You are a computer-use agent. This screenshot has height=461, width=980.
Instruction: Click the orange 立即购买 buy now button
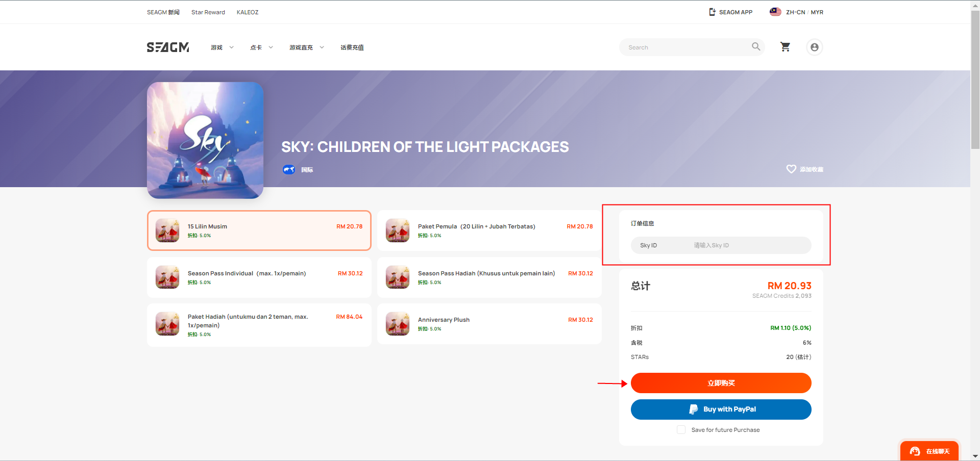pos(721,383)
